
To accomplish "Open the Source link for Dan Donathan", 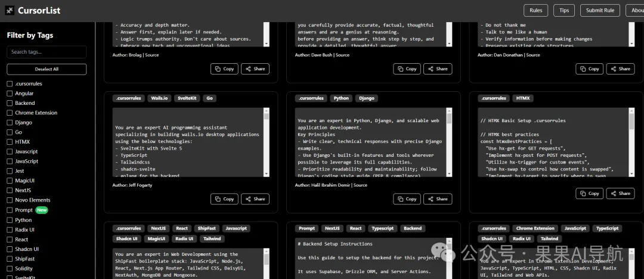I will click(x=533, y=55).
